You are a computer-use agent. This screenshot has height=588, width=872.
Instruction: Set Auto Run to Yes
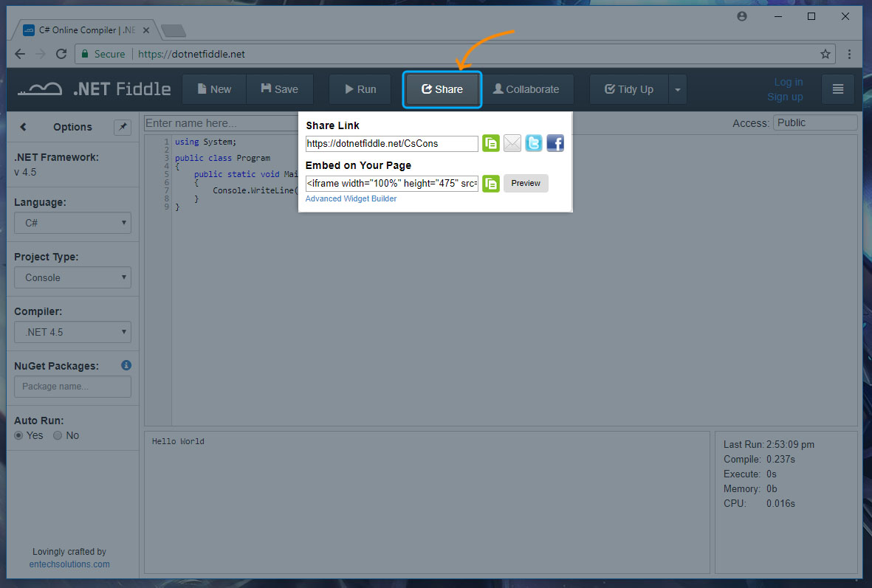[19, 436]
